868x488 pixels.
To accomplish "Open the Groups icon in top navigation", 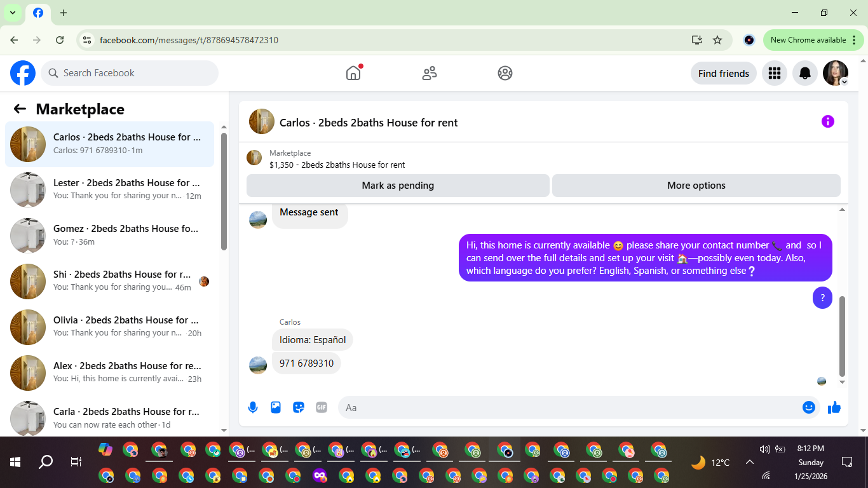I will point(505,73).
